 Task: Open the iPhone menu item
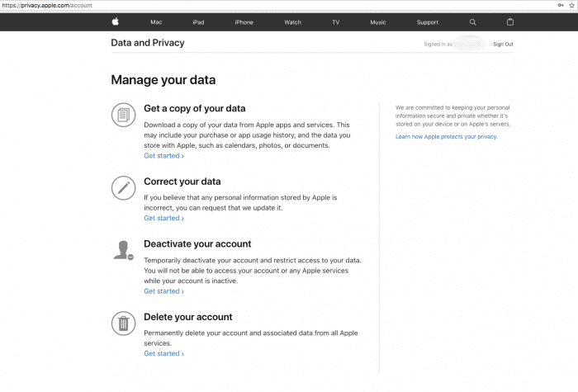[244, 22]
